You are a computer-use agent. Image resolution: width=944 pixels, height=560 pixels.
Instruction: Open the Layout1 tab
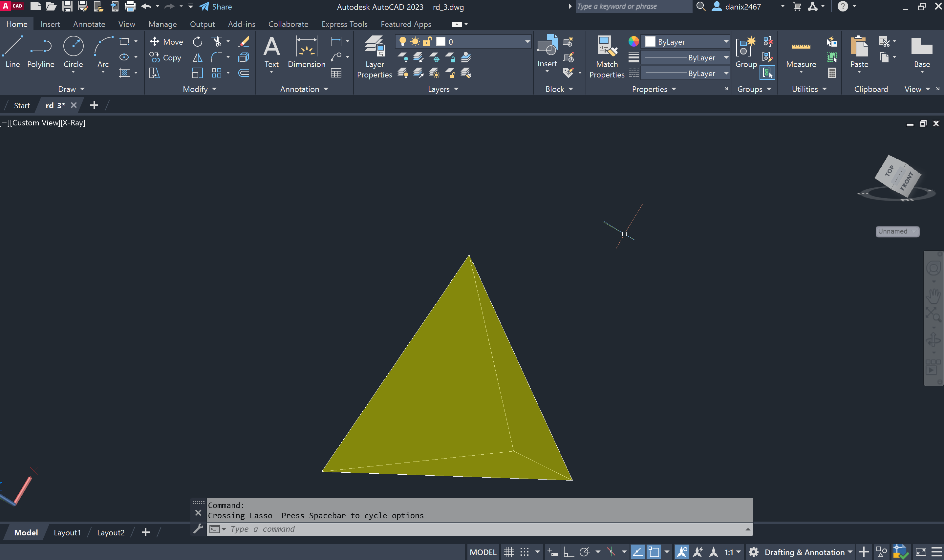[67, 532]
